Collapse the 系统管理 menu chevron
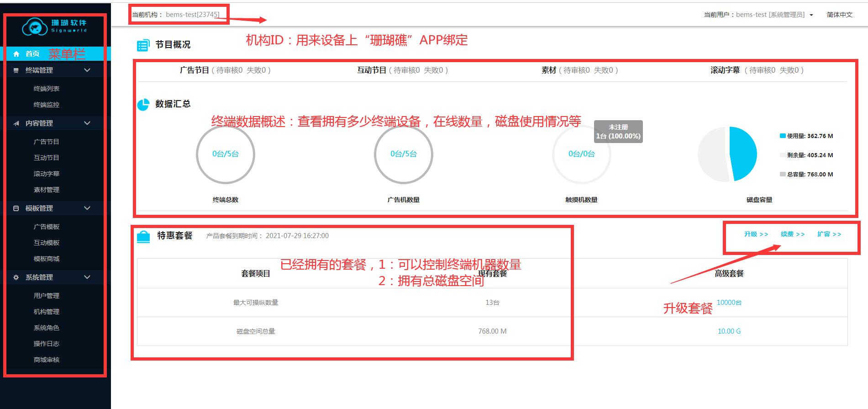 coord(87,277)
